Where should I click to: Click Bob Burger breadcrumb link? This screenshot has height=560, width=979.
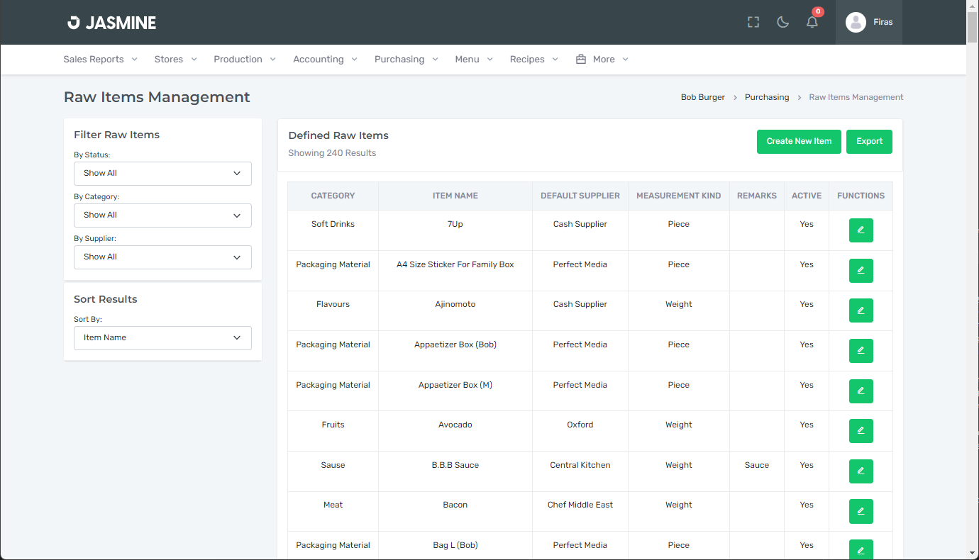click(x=702, y=98)
